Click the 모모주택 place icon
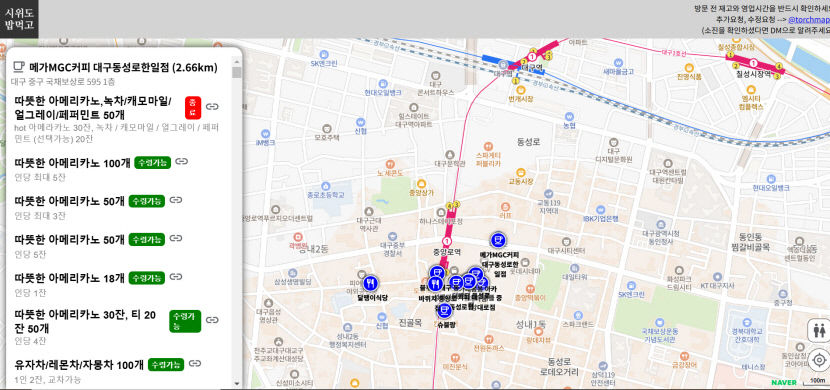The image size is (830, 390). point(327,129)
